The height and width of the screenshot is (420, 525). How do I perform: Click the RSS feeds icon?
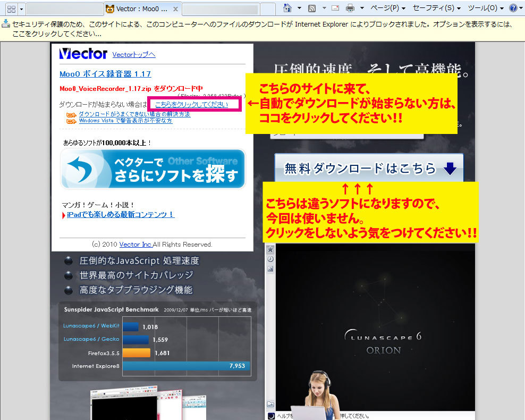coord(312,8)
